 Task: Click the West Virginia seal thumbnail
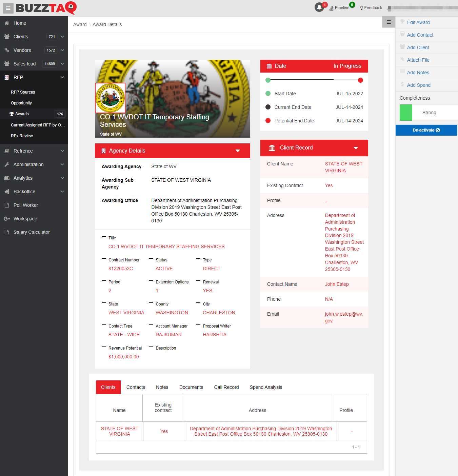coord(110,98)
